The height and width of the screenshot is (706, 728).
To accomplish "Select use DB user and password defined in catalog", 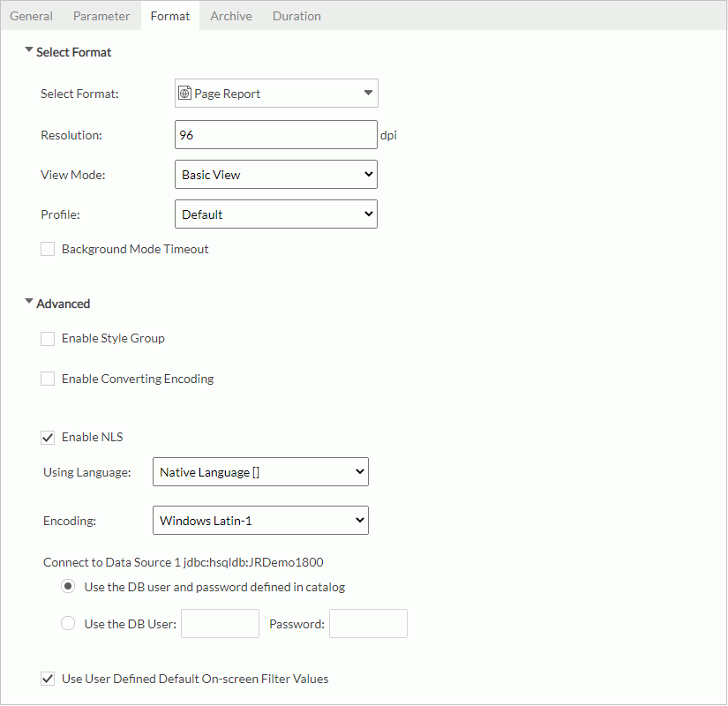I will [68, 586].
